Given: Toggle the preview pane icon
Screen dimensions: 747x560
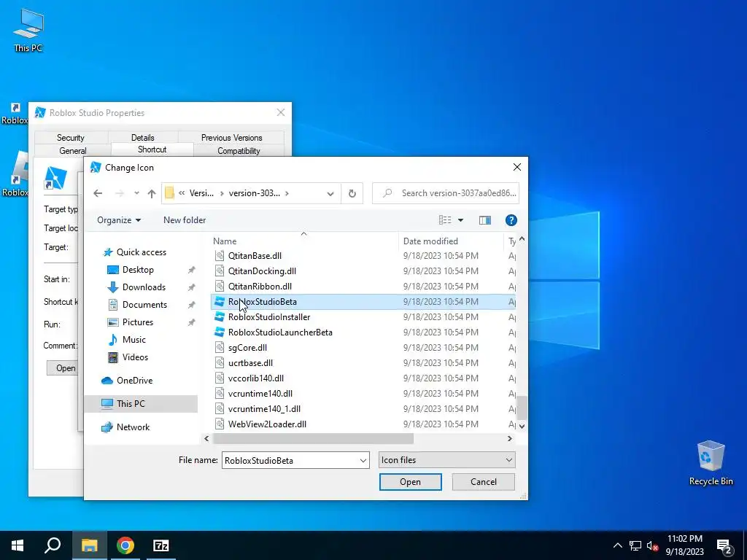Looking at the screenshot, I should [x=485, y=220].
